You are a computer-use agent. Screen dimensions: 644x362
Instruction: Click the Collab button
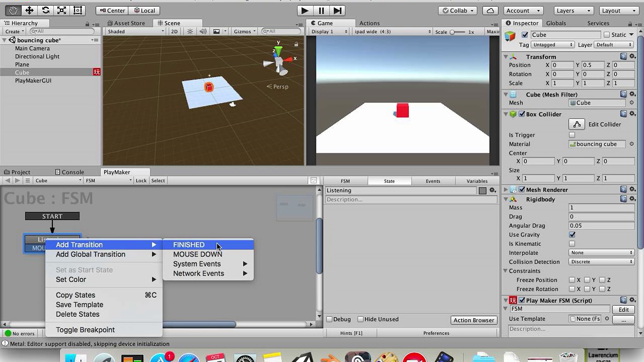(x=458, y=10)
